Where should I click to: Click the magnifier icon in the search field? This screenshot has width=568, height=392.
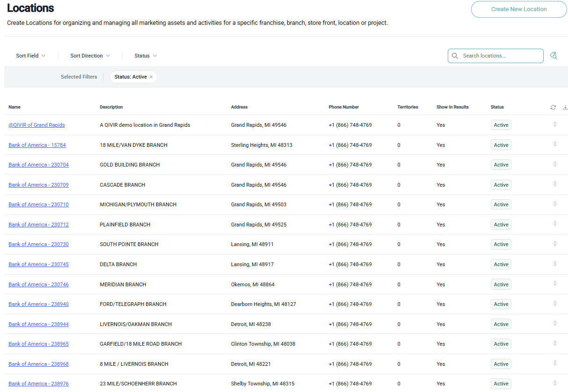pyautogui.click(x=455, y=56)
